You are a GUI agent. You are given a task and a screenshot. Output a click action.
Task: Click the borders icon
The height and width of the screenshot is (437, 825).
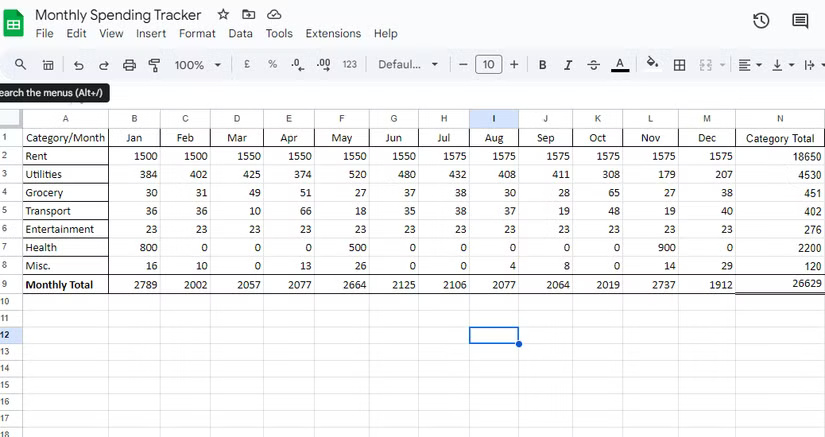point(679,65)
